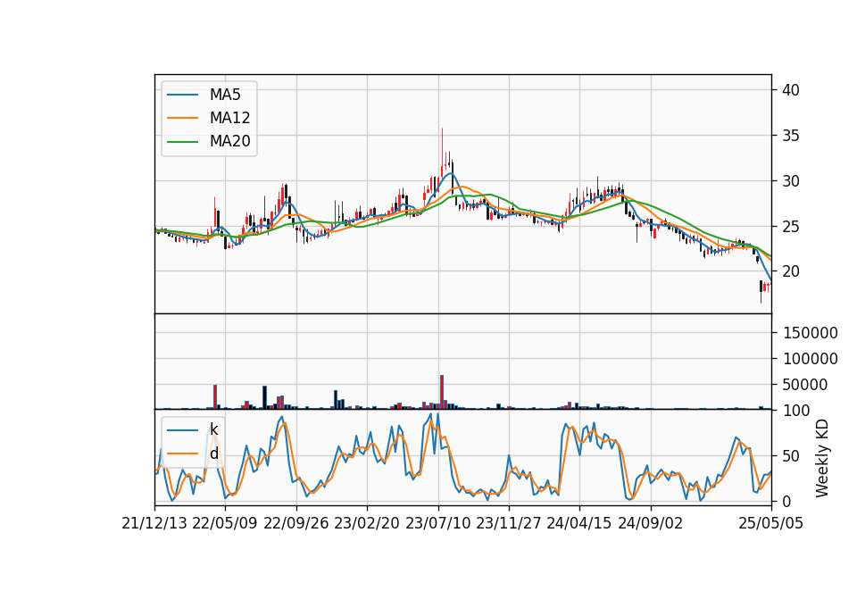Image resolution: width=857 pixels, height=616 pixels.
Task: Click the 24/04/15 date tick label
Action: [x=579, y=523]
